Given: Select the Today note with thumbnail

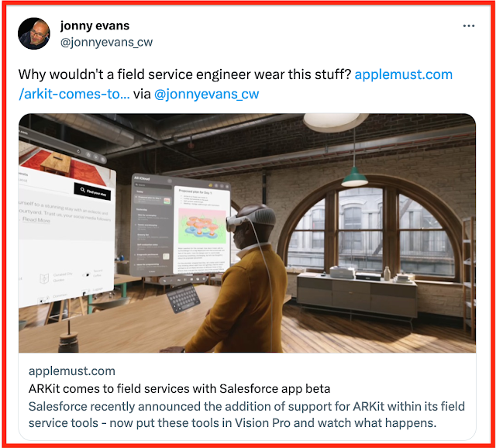Looking at the screenshot, I should click(153, 199).
